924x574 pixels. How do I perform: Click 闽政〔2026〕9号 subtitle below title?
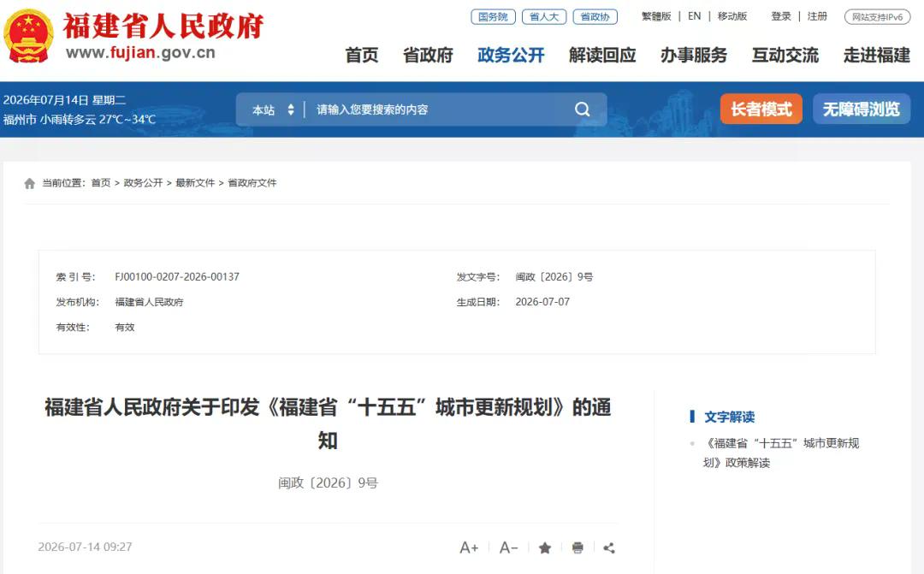coord(328,482)
